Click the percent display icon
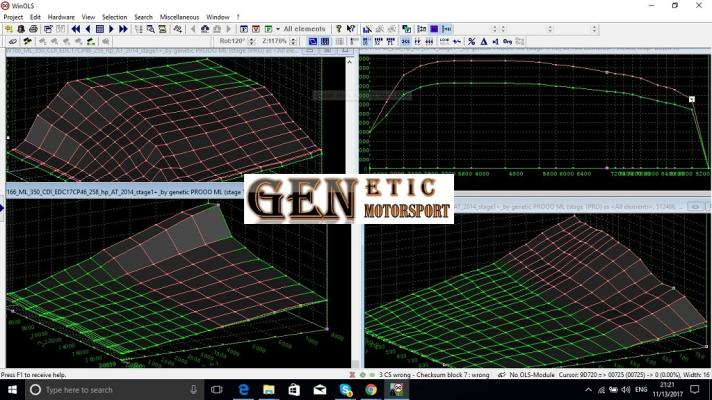 tap(471, 41)
